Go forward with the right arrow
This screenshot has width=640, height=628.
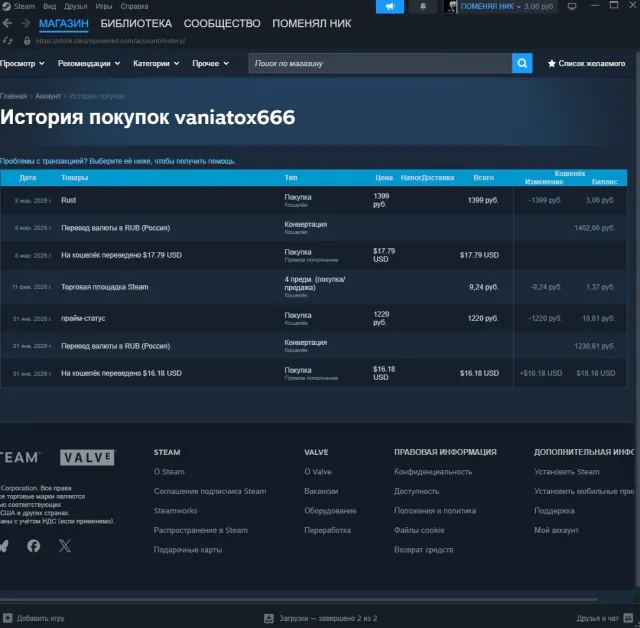[26, 23]
